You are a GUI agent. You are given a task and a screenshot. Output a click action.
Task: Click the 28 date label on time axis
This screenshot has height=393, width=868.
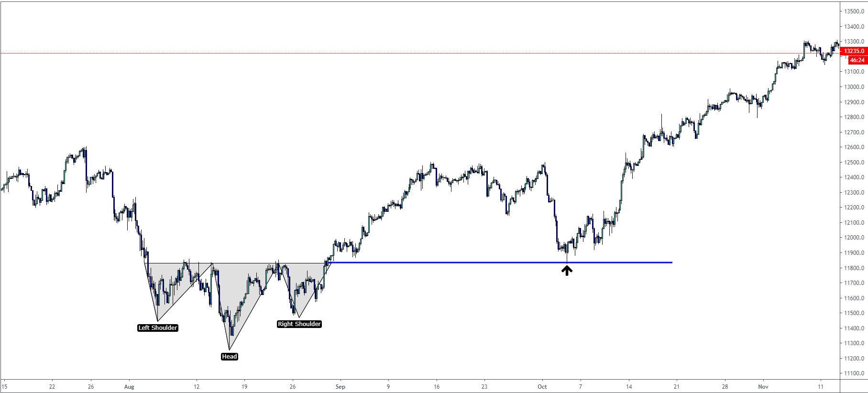point(725,387)
